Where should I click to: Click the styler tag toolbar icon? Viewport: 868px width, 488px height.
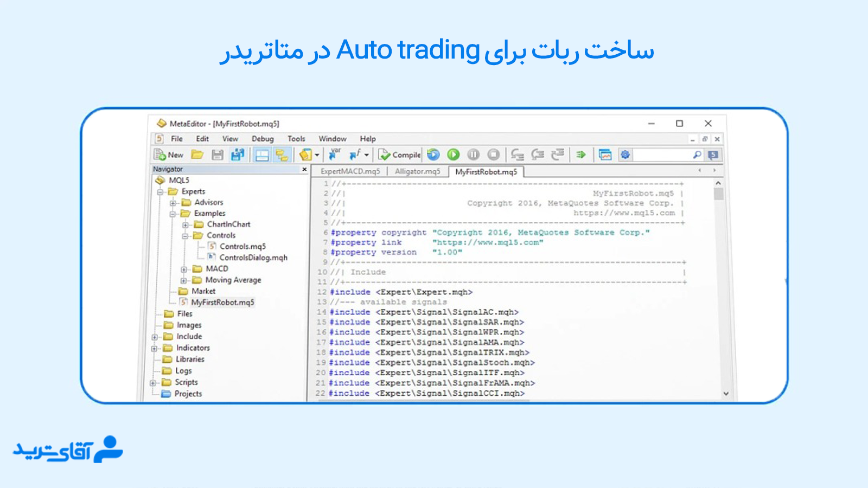305,155
